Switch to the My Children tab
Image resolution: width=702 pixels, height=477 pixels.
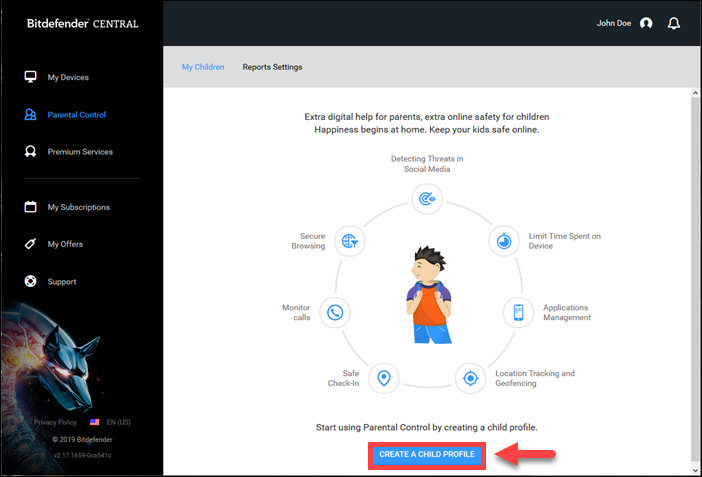coord(203,67)
